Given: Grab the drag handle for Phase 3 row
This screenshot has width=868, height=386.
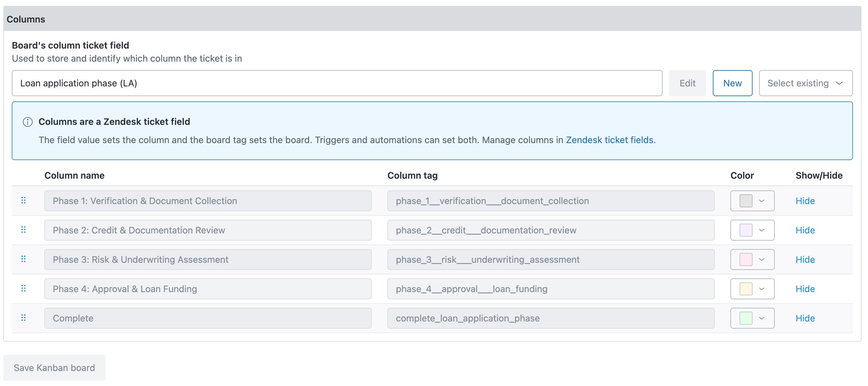Looking at the screenshot, I should [23, 260].
